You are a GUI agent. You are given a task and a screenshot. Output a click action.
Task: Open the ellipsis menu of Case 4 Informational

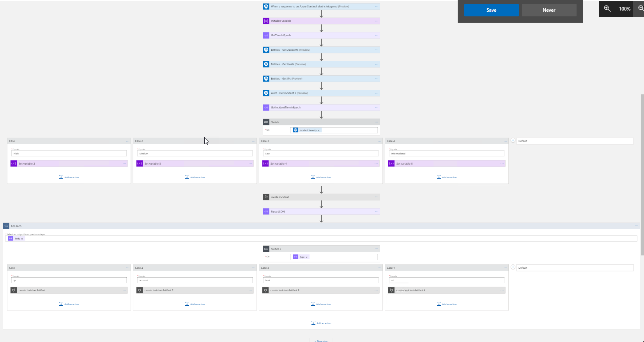(505, 141)
